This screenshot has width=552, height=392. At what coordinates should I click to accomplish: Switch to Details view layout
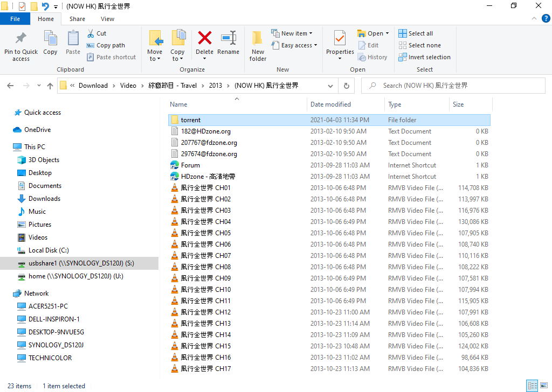pos(532,386)
